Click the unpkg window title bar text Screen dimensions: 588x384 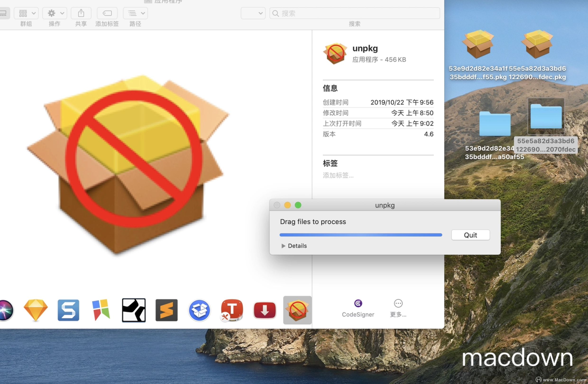[385, 205]
